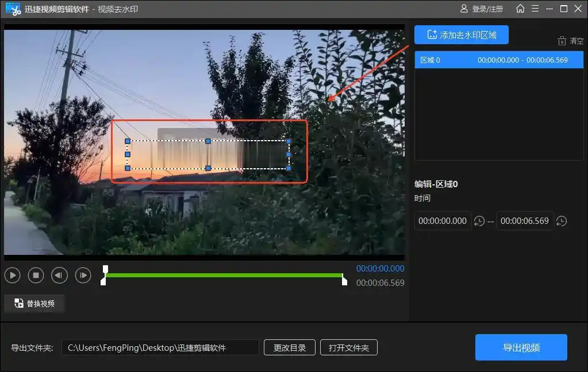Click the blue current time 00:00:00.000
The width and height of the screenshot is (588, 372).
[x=381, y=269]
